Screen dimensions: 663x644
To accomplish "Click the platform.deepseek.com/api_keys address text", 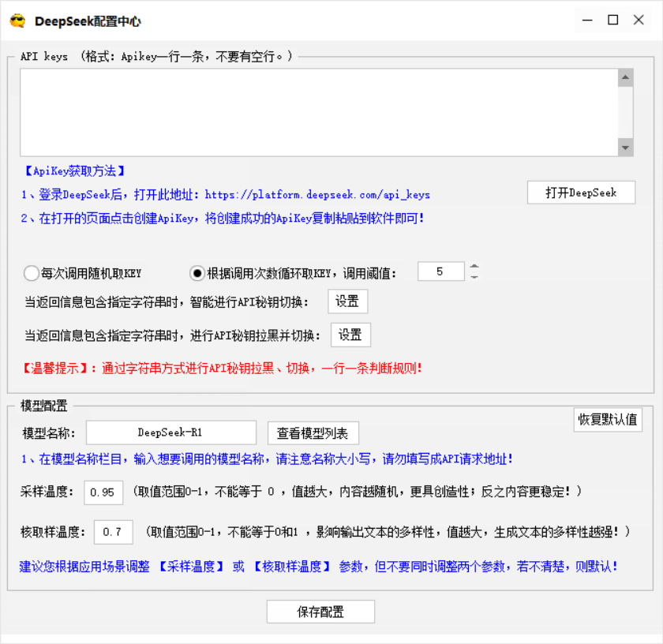I will 317,195.
